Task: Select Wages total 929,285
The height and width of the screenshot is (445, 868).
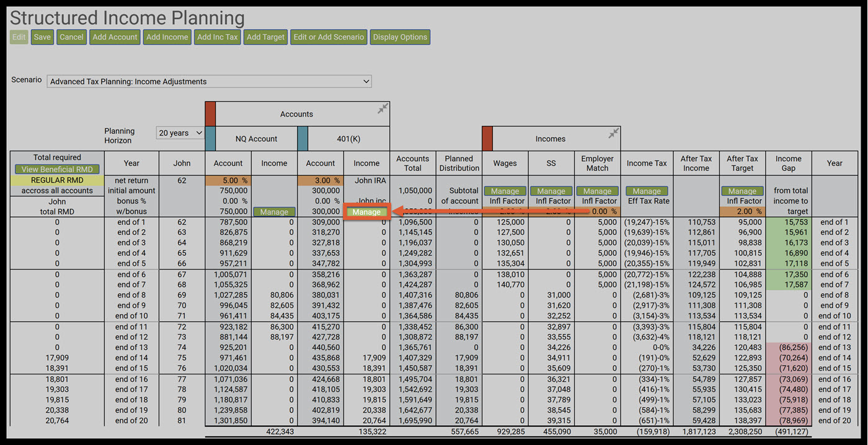Action: 510,431
